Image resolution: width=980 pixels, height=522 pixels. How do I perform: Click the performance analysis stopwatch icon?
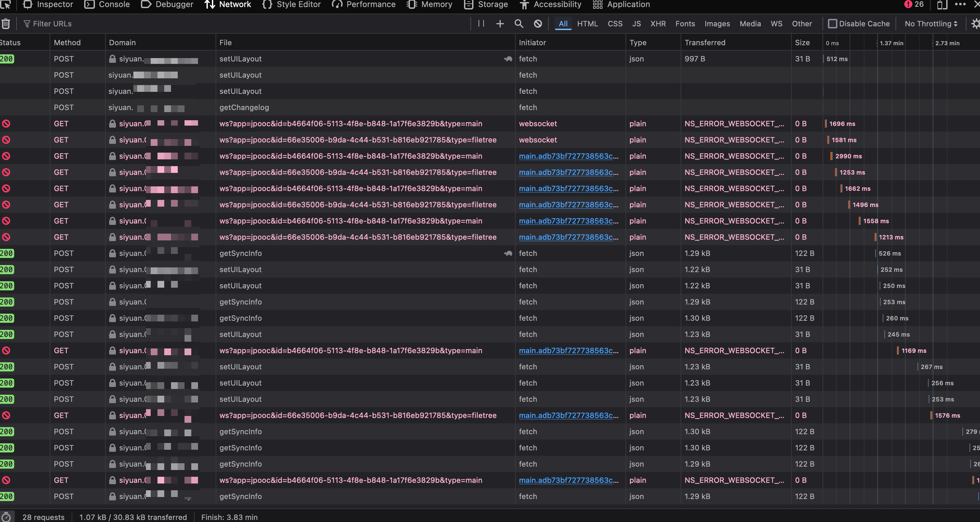tap(6, 517)
